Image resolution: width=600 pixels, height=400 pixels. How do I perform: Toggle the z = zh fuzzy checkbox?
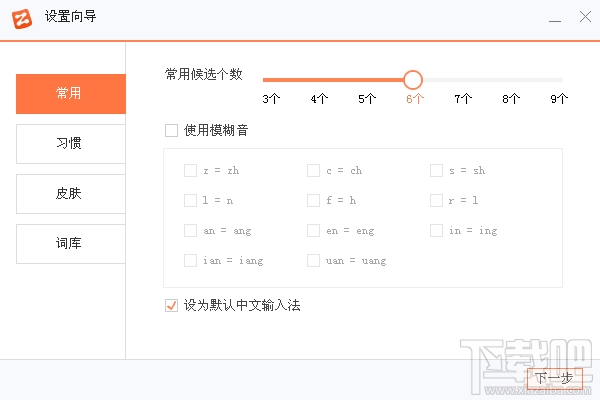pyautogui.click(x=191, y=170)
